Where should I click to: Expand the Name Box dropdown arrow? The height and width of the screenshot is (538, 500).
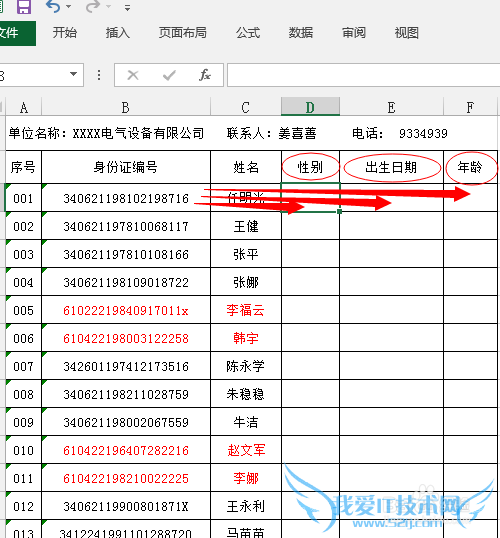click(73, 74)
